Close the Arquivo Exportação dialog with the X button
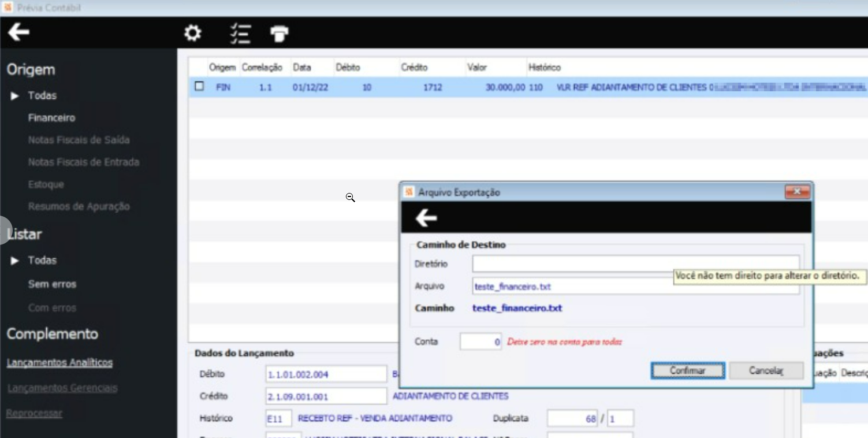The height and width of the screenshot is (438, 868). click(797, 192)
